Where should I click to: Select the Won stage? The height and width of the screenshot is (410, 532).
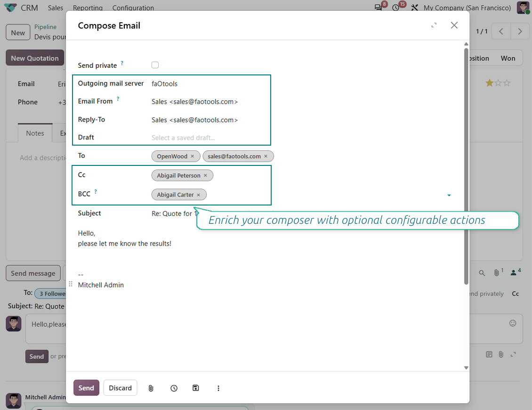coord(508,58)
